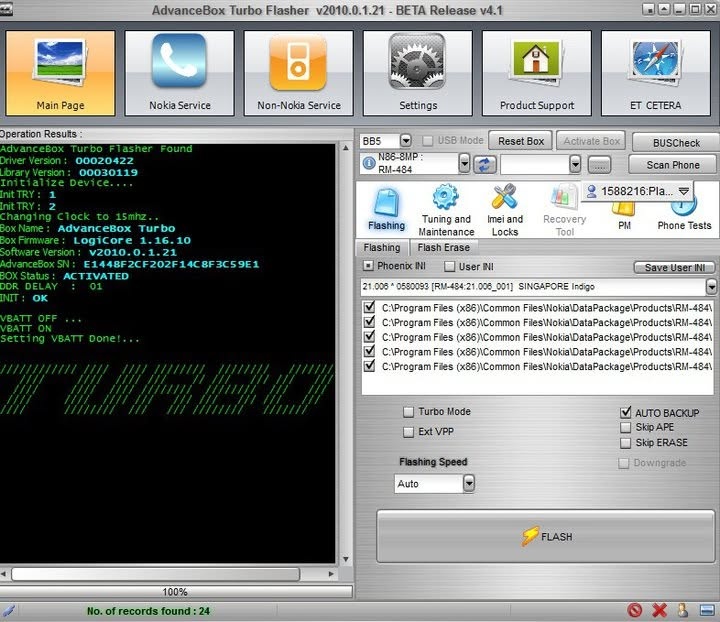Open the Nokia Service section
Viewport: 720px width, 622px height.
pyautogui.click(x=180, y=73)
